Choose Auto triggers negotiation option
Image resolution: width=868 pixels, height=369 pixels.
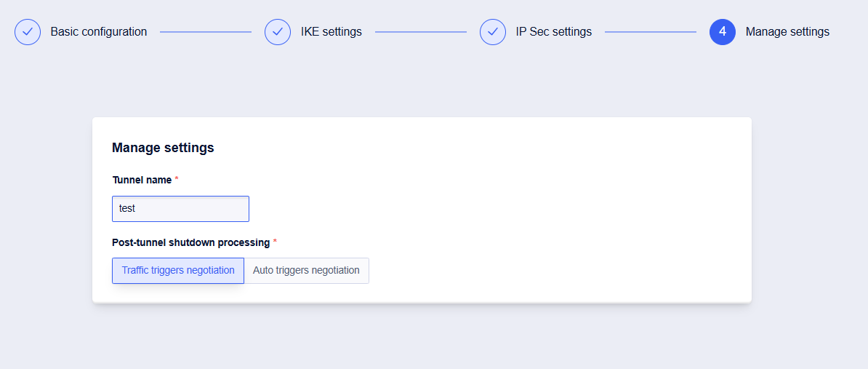point(306,270)
